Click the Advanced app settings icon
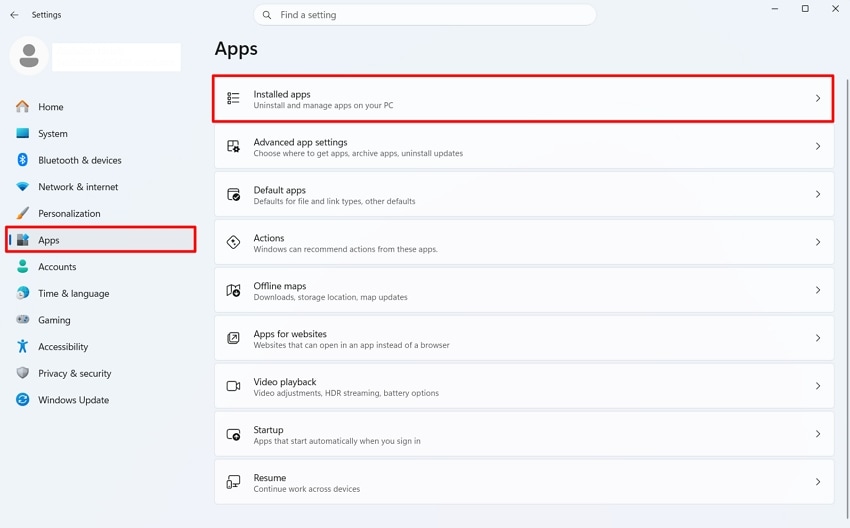Screen dimensions: 850x528 pos(233,146)
